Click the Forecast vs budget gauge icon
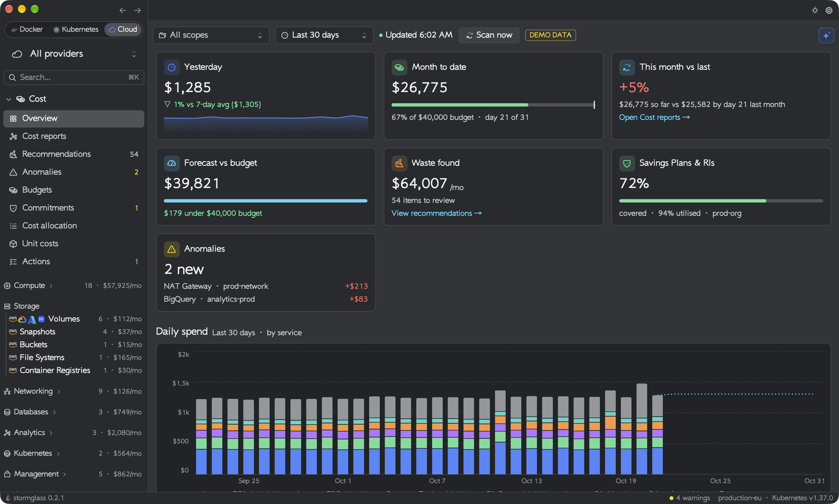Screen dimensions: 839x504 tap(171, 163)
